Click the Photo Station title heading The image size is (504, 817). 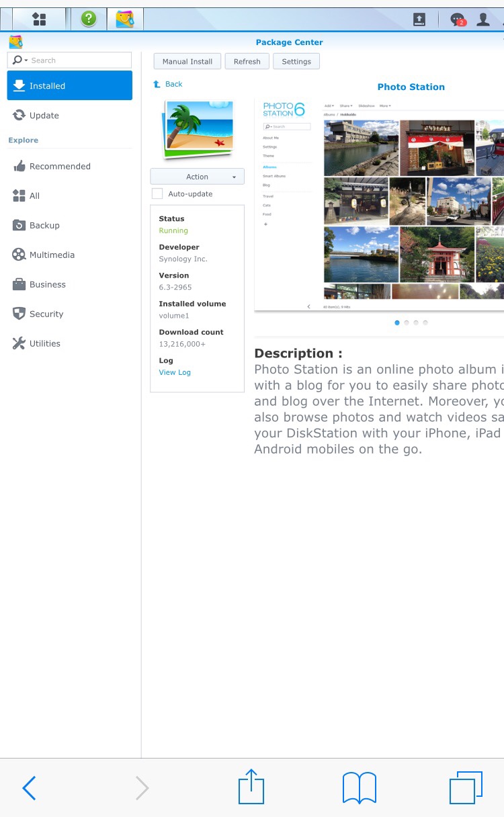point(411,87)
